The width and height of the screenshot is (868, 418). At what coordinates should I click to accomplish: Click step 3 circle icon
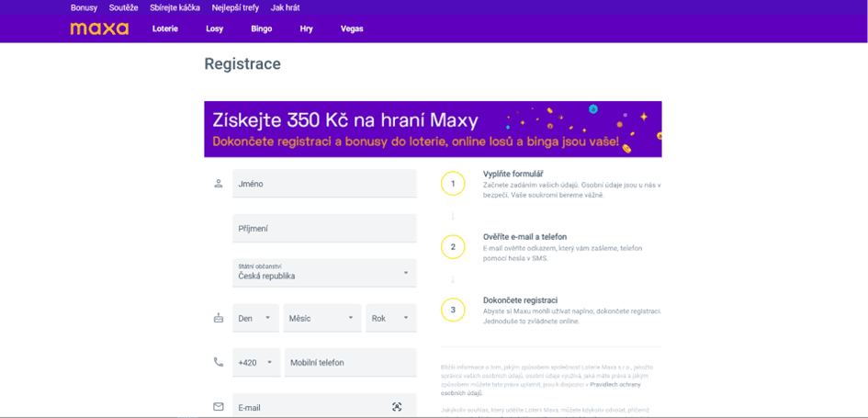pos(453,310)
